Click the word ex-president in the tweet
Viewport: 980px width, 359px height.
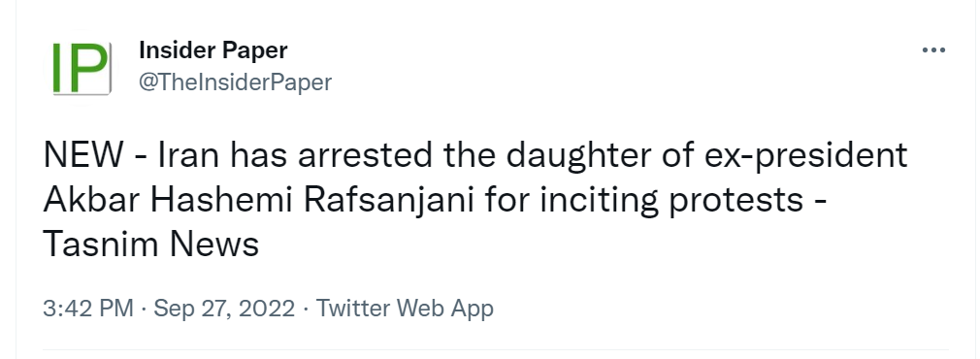(x=805, y=156)
